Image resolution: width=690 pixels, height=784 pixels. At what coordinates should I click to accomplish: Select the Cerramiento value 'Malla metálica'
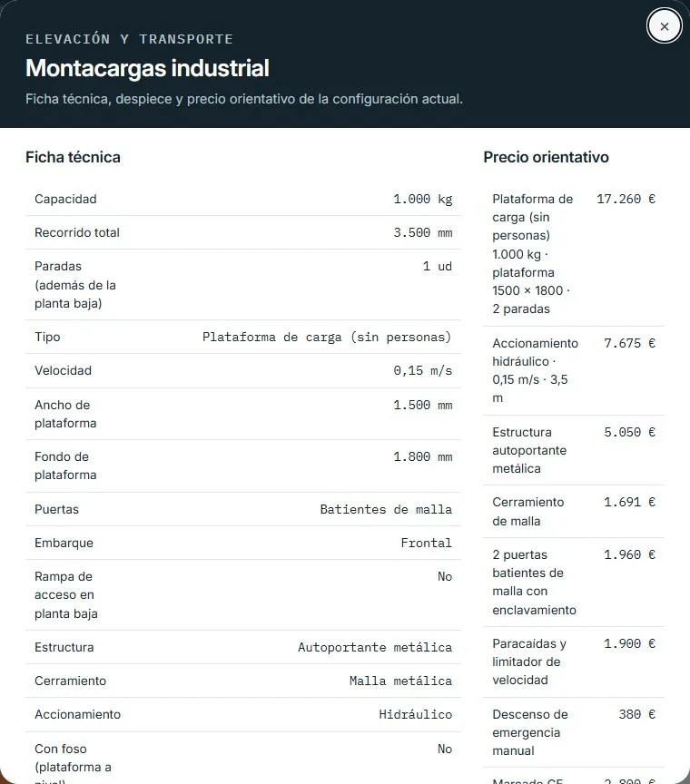pos(400,681)
